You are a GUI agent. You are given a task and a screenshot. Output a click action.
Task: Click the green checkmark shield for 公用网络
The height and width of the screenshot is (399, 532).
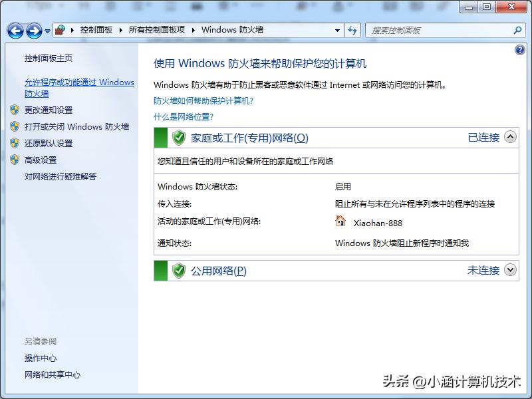pos(178,271)
